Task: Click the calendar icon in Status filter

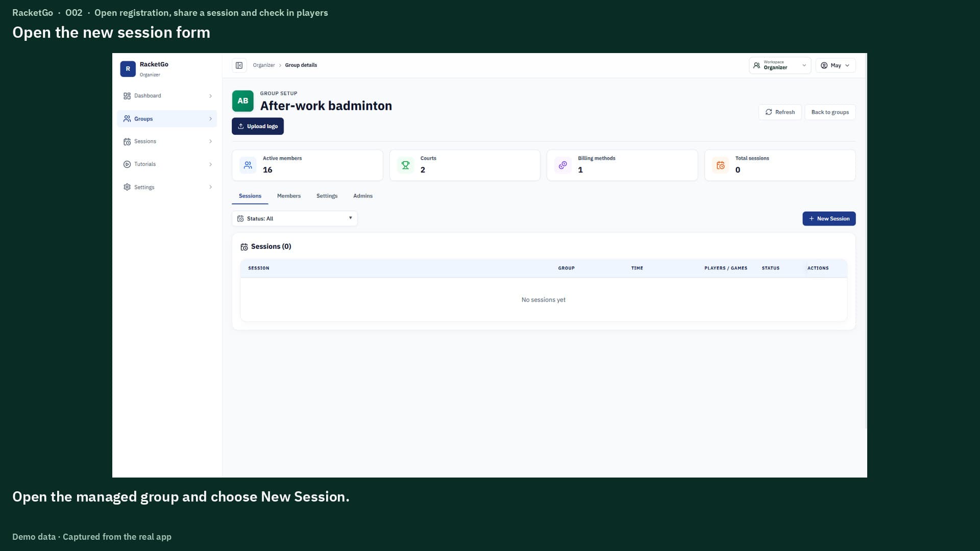Action: click(240, 219)
